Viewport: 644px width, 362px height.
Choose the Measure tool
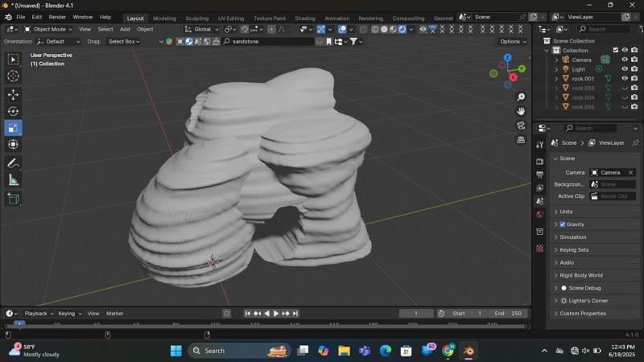[13, 180]
